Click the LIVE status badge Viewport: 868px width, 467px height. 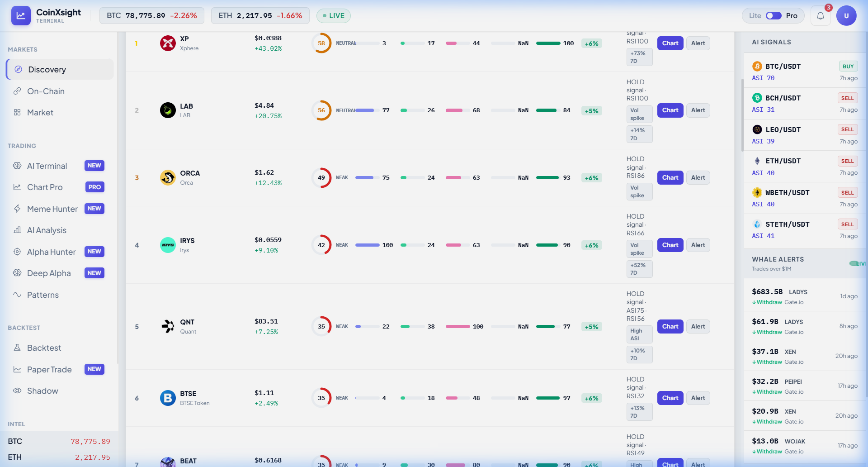334,16
